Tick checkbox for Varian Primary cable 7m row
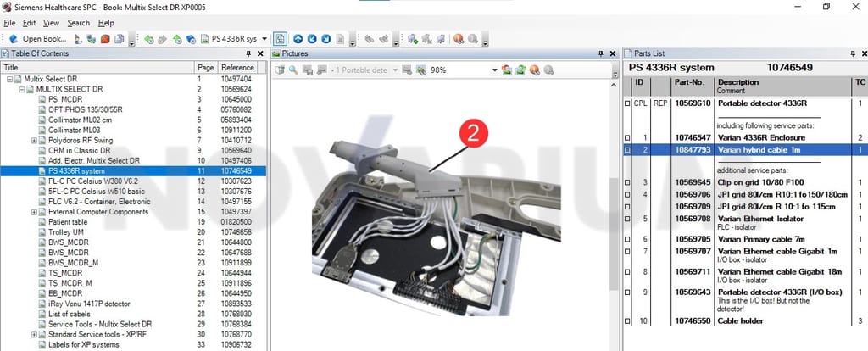 pos(627,240)
